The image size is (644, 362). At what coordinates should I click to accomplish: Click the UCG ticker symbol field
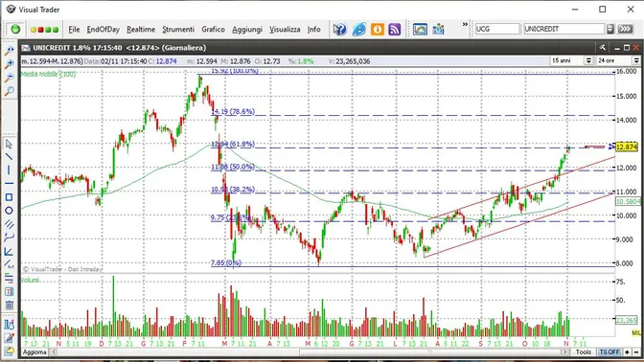(x=497, y=29)
